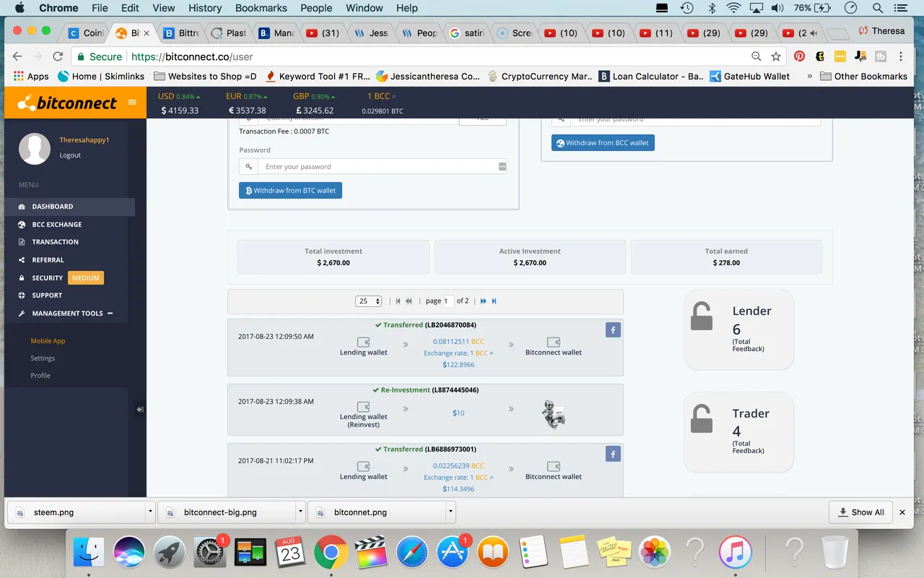Click the Theresahappy1 user avatar
The width and height of the screenshot is (924, 578).
pos(35,148)
